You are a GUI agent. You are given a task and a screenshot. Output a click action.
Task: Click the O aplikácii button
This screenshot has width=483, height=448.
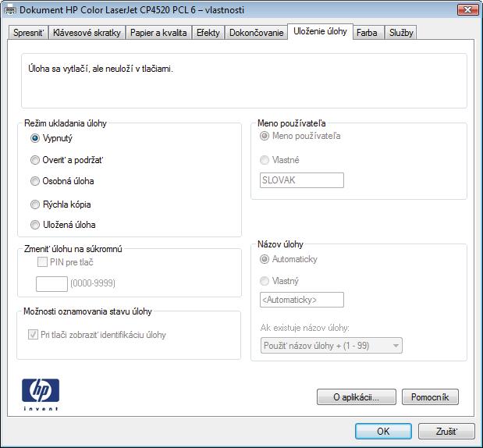tap(356, 397)
